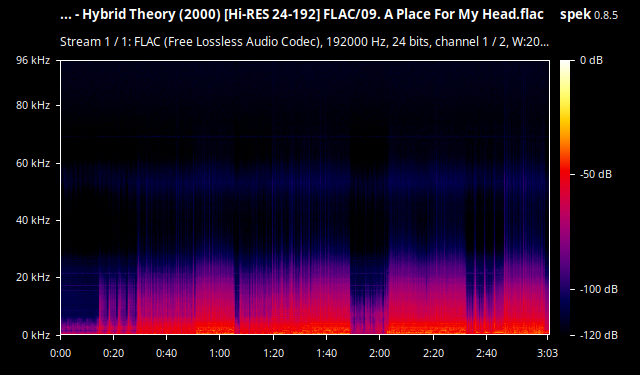Click the '96 kHz' frequency axis label
The width and height of the screenshot is (640, 375).
point(33,60)
